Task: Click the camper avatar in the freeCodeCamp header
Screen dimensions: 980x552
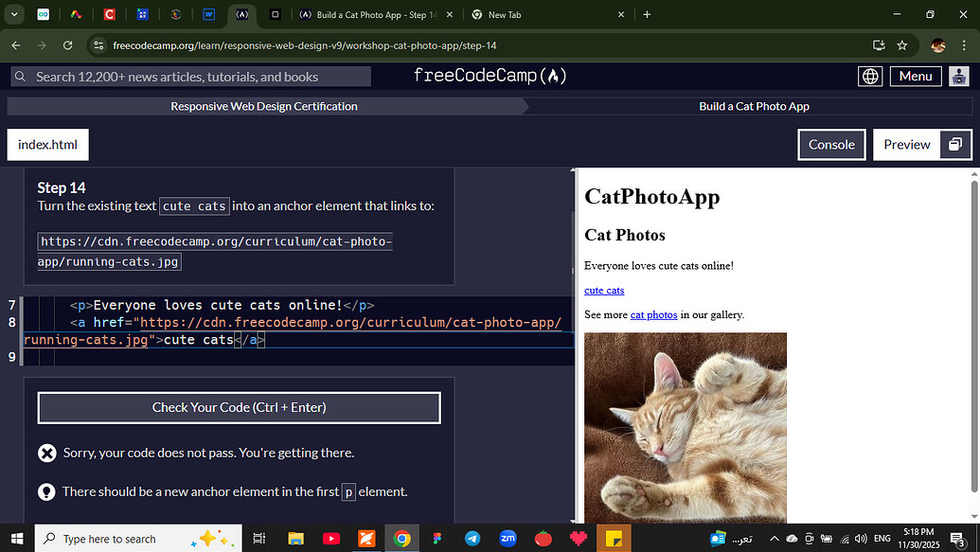Action: pyautogui.click(x=959, y=76)
